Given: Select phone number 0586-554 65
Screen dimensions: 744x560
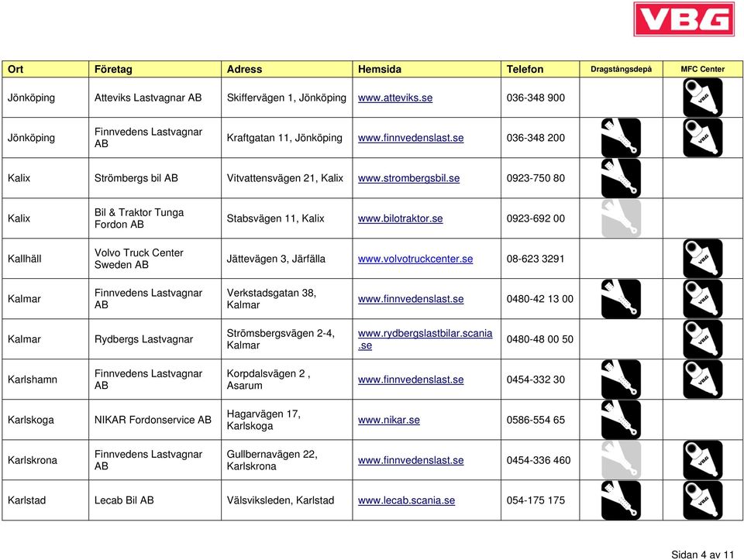Looking at the screenshot, I should pyautogui.click(x=536, y=420).
